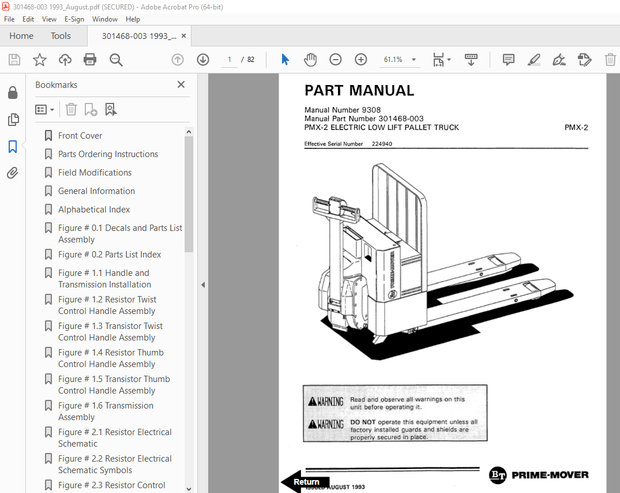
Task: Open the Page Thumbnails panel icon
Action: [x=13, y=119]
